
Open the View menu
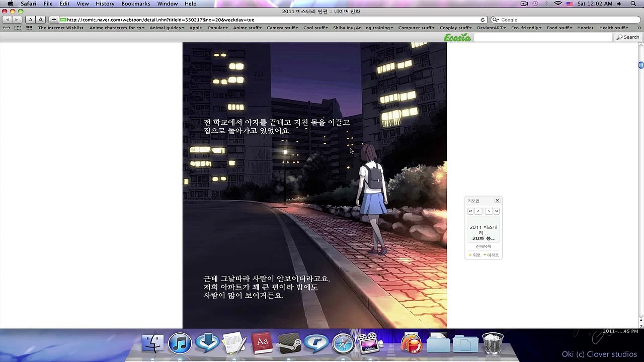83,4
